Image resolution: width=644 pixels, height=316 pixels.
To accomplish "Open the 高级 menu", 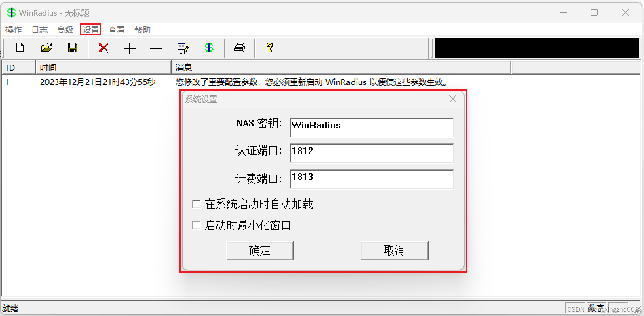I will point(65,30).
